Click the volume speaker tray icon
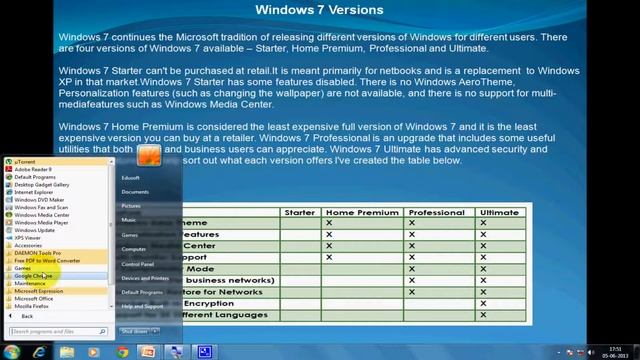The height and width of the screenshot is (360, 640). [x=591, y=352]
